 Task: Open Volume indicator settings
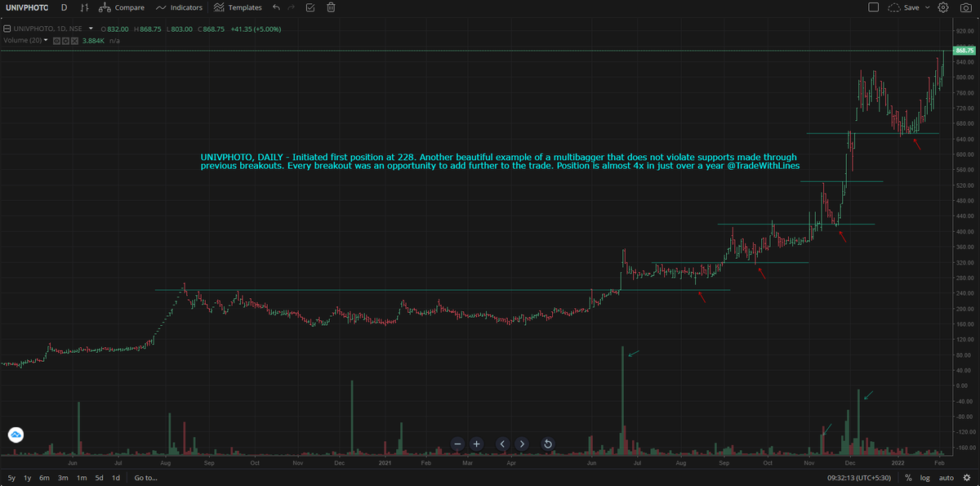click(65, 40)
